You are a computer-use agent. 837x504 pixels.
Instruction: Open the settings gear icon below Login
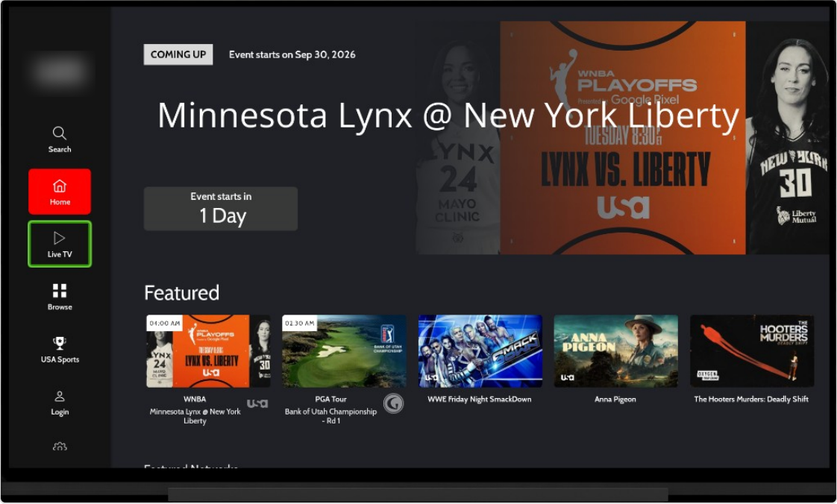pyautogui.click(x=59, y=447)
